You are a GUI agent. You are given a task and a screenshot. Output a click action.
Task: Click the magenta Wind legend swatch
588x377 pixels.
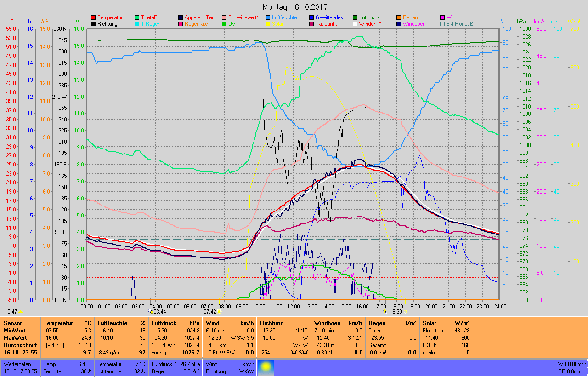(442, 17)
